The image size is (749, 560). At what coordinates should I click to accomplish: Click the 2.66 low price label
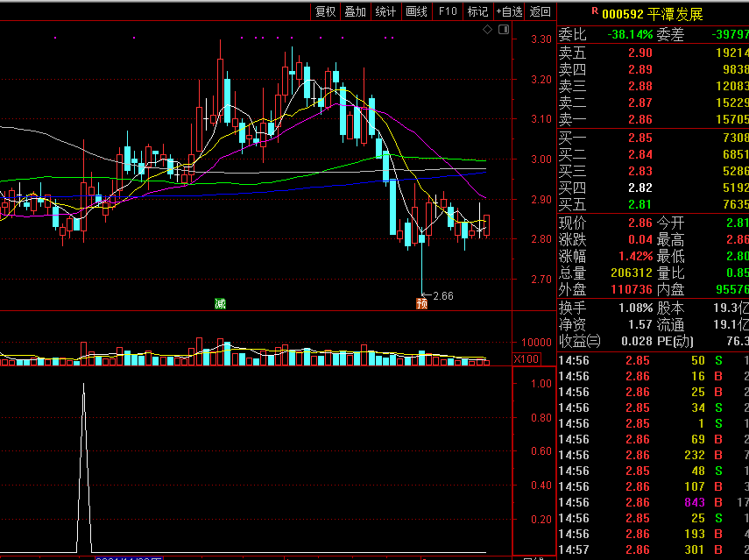point(442,296)
